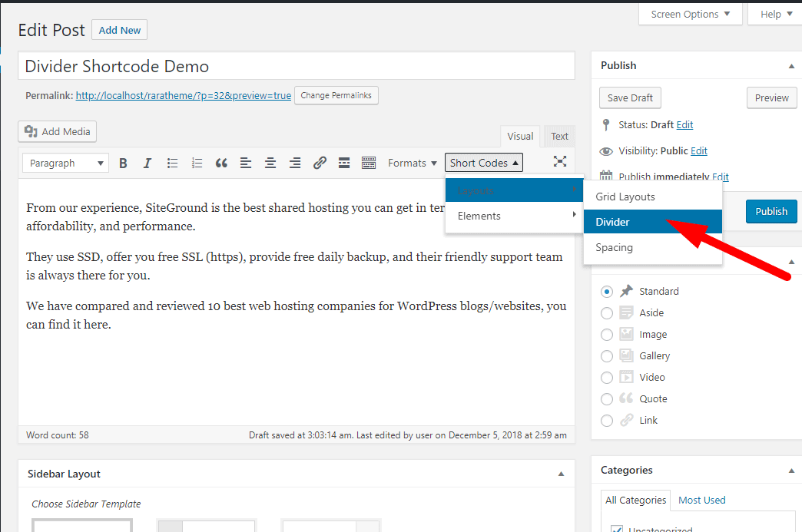Toggle italic text formatting
The height and width of the screenshot is (532, 802).
pos(147,163)
